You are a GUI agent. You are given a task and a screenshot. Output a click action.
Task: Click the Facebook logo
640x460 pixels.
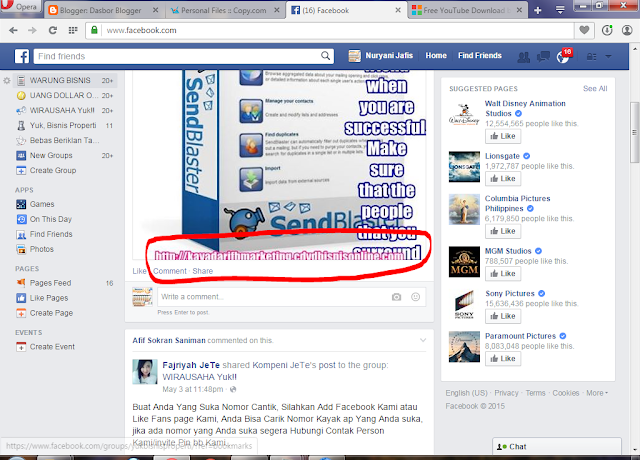(x=22, y=56)
